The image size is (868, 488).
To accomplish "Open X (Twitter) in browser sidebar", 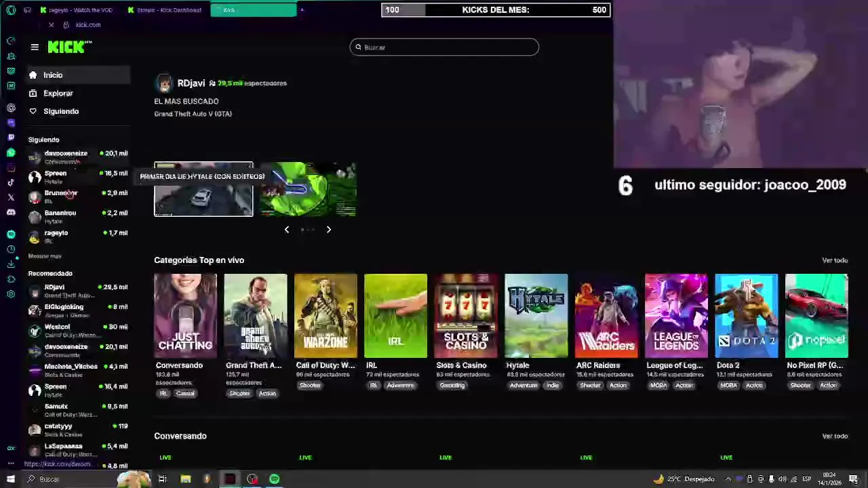I will [11, 197].
